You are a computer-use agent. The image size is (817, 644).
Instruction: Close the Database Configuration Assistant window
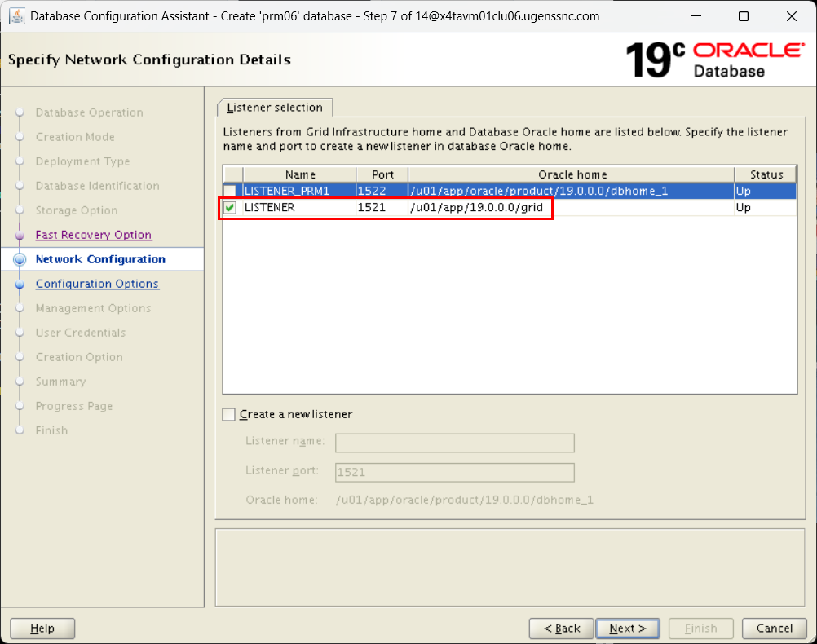pyautogui.click(x=792, y=16)
